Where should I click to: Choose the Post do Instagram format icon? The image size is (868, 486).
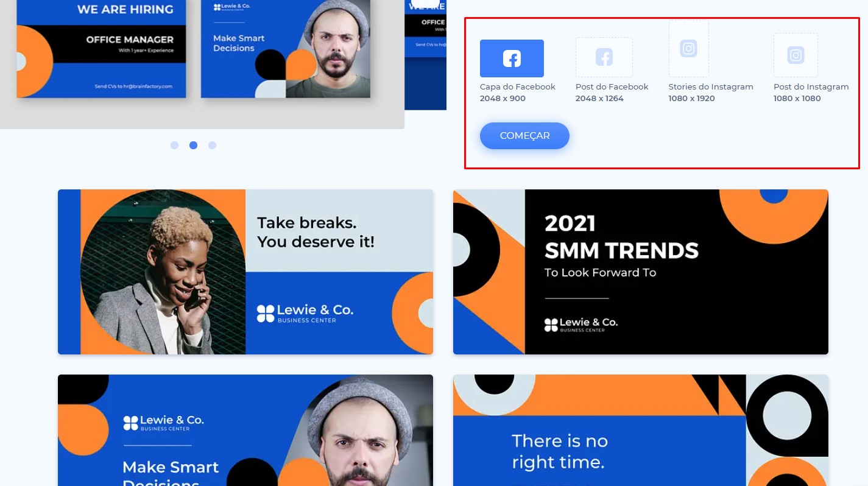[796, 55]
